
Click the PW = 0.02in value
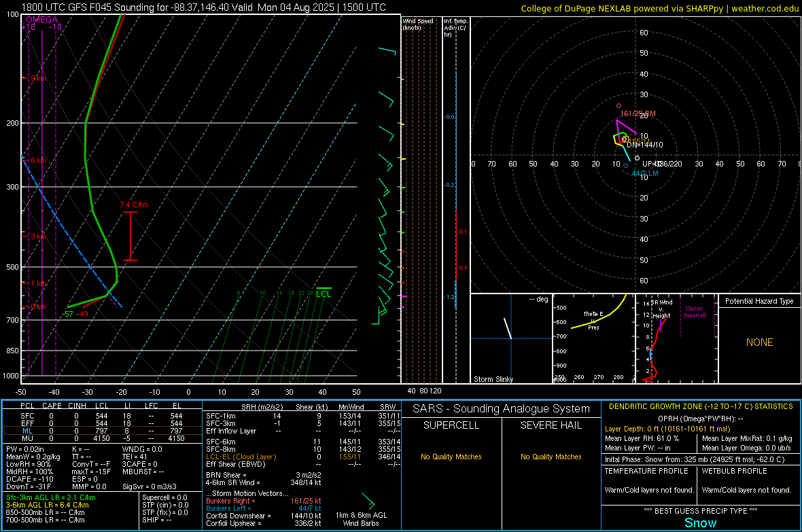tap(25, 449)
